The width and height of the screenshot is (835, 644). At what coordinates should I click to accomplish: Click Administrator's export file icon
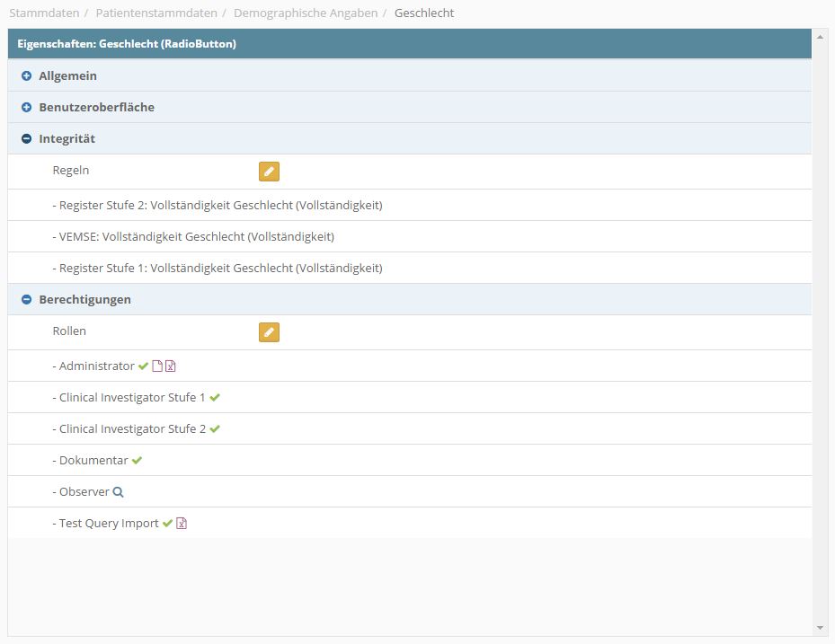pyautogui.click(x=171, y=366)
